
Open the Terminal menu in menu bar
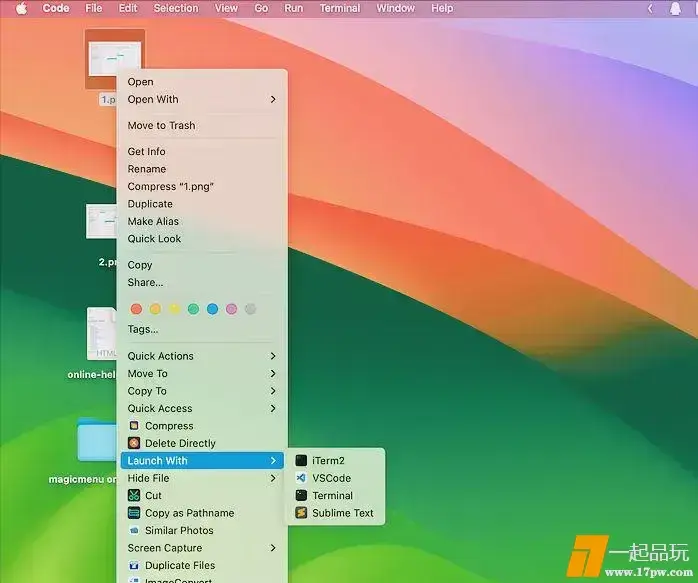[x=340, y=8]
